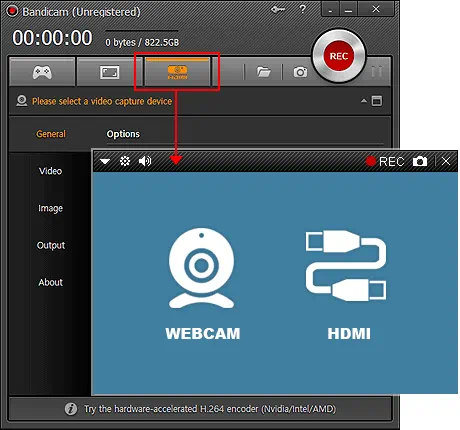The width and height of the screenshot is (460, 430).
Task: Start recording with the big REC button
Action: click(339, 56)
